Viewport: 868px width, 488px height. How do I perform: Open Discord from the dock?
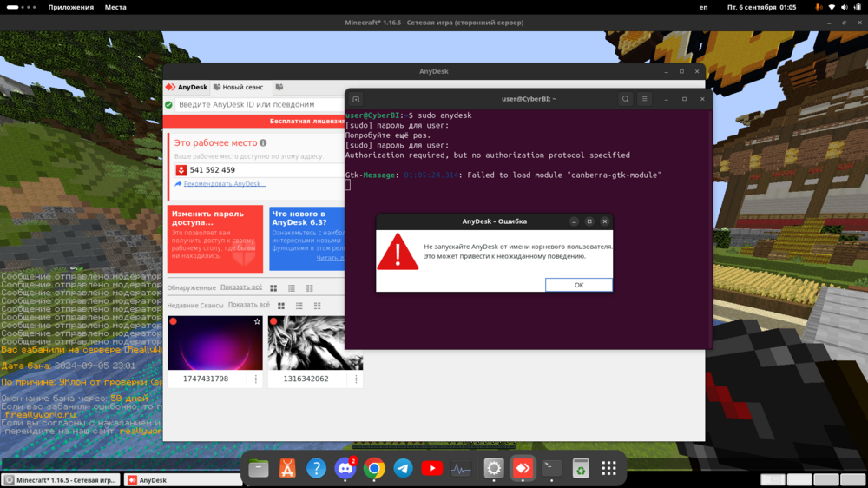pos(345,469)
